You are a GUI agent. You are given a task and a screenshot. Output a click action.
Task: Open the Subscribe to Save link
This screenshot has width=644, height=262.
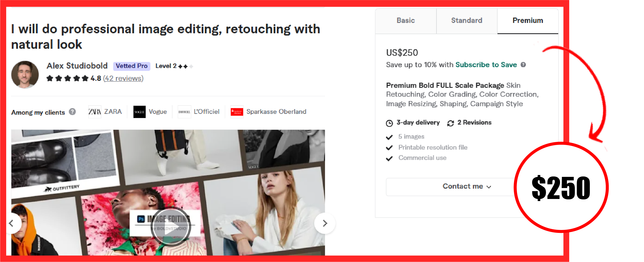tap(486, 65)
